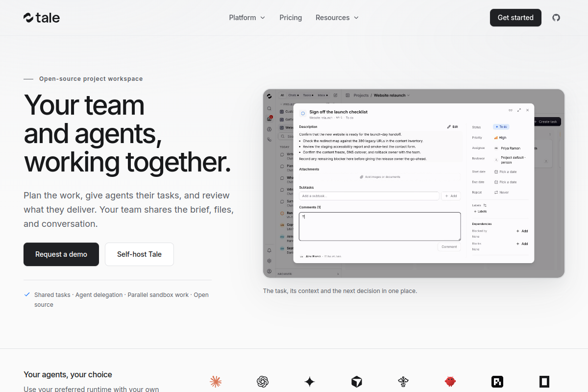Click the home icon with red badge
Image resolution: width=588 pixels, height=392 pixels.
pos(269,119)
